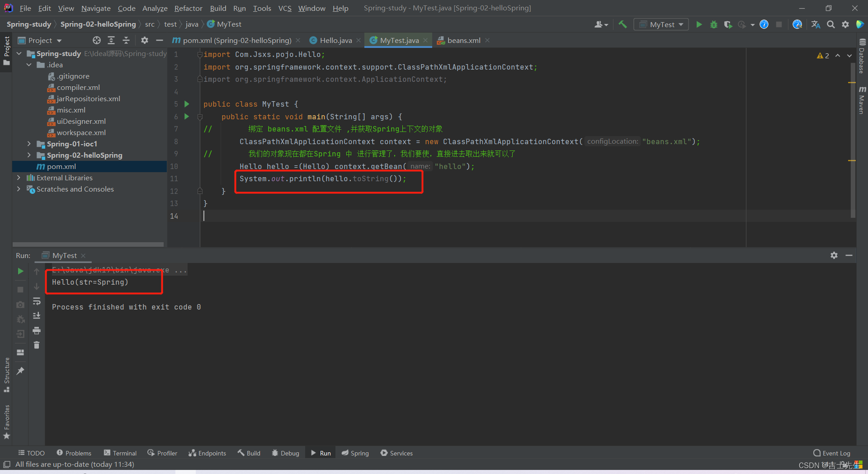The height and width of the screenshot is (474, 868).
Task: Open Run panel settings gear
Action: pos(834,255)
